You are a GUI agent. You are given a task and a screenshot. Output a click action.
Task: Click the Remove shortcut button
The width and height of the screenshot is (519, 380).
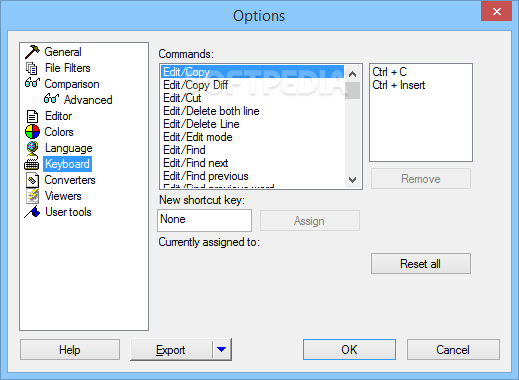[421, 179]
